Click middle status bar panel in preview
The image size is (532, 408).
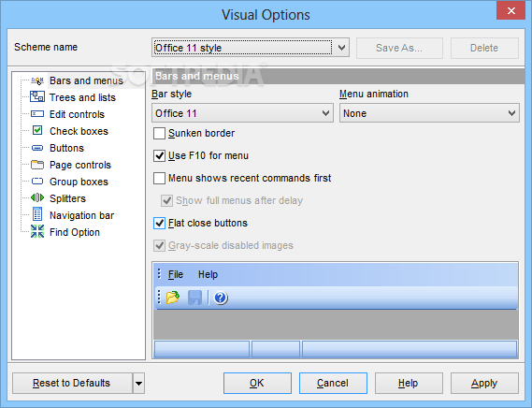(276, 349)
